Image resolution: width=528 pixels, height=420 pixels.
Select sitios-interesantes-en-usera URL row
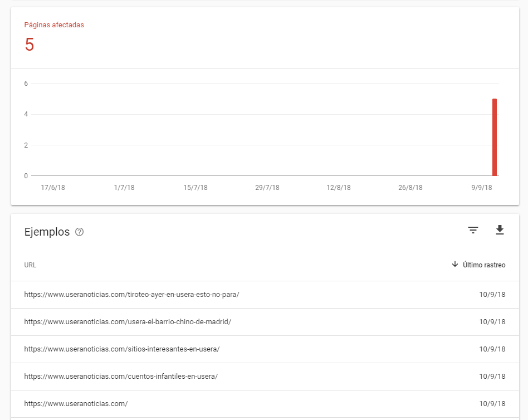click(x=265, y=349)
